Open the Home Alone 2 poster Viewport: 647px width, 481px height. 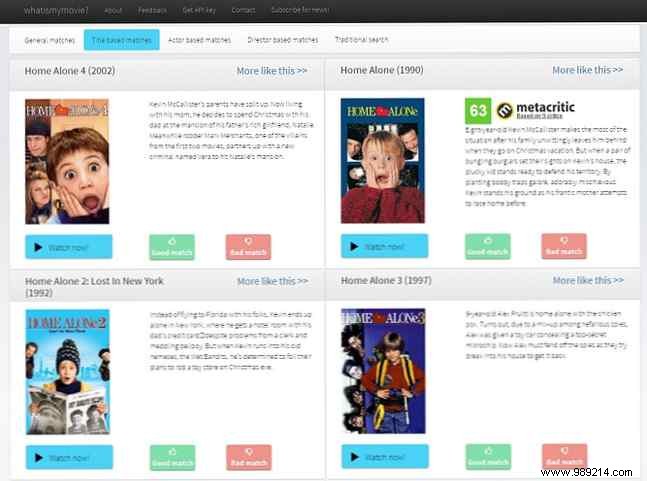(x=68, y=372)
